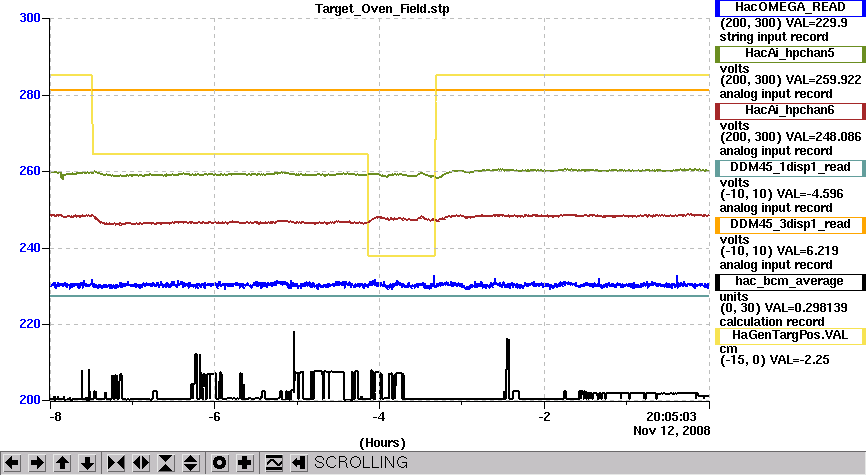This screenshot has height=475, width=866.
Task: Click the VAL=0.298139 reading
Action: pos(804,308)
